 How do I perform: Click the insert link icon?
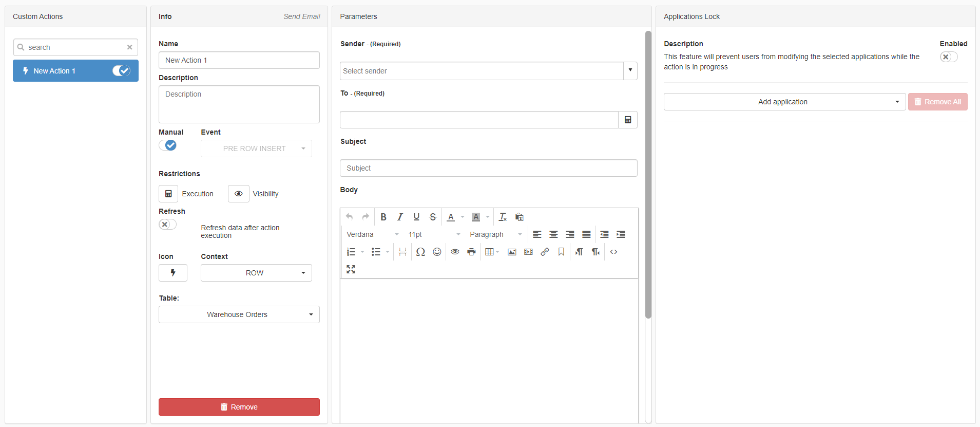point(545,252)
